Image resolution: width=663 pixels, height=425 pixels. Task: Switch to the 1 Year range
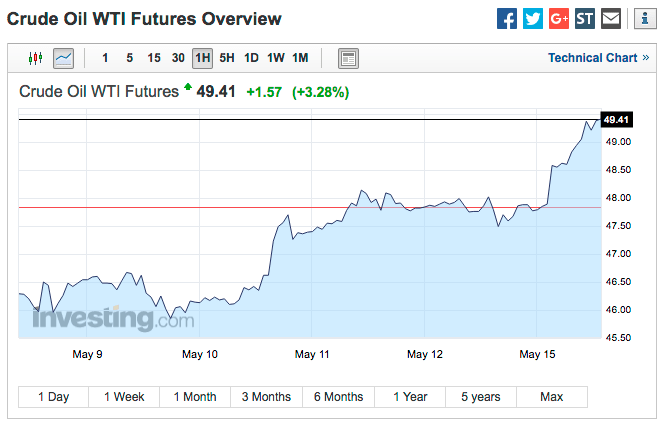(x=409, y=397)
